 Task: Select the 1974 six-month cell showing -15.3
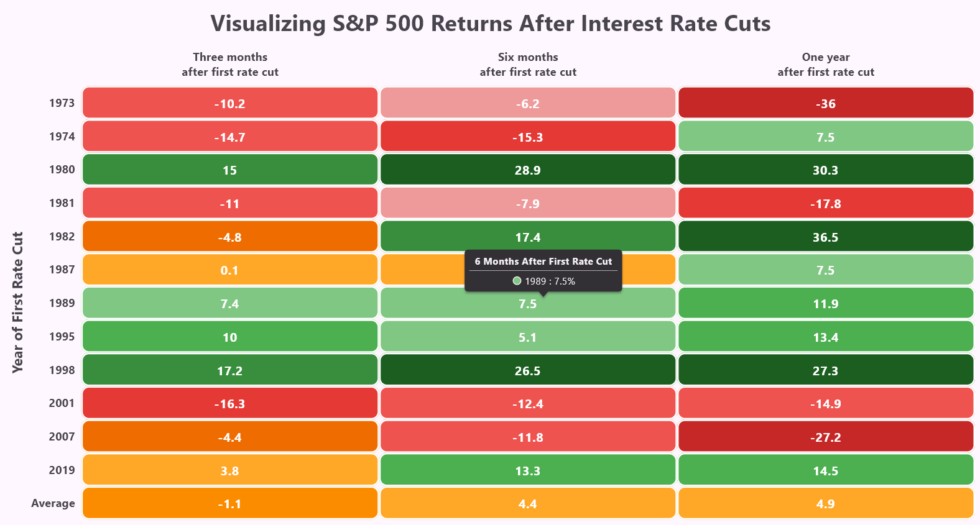527,137
